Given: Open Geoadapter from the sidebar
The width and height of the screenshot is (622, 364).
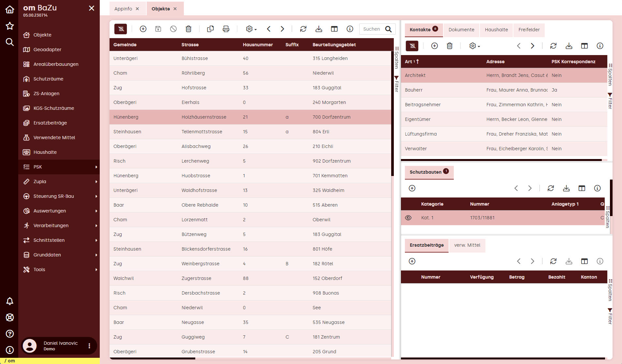Looking at the screenshot, I should [47, 50].
